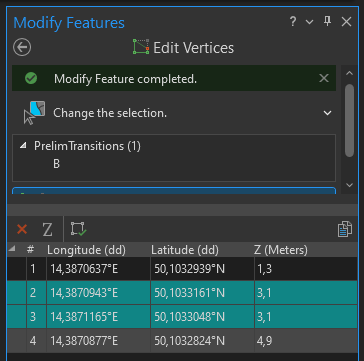Click the green checkmark status icon
Viewport: 364px width, 361px height.
point(31,79)
